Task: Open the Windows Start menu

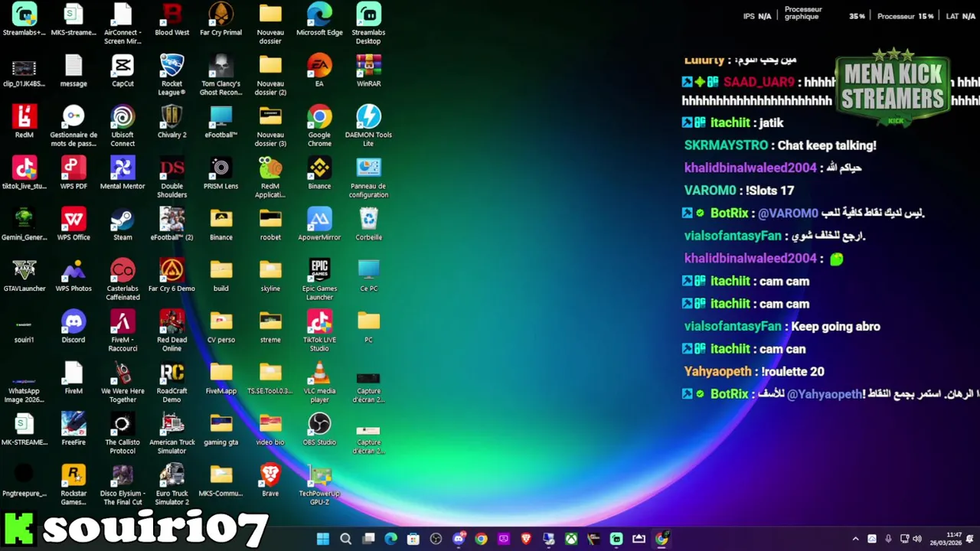Action: click(x=323, y=539)
